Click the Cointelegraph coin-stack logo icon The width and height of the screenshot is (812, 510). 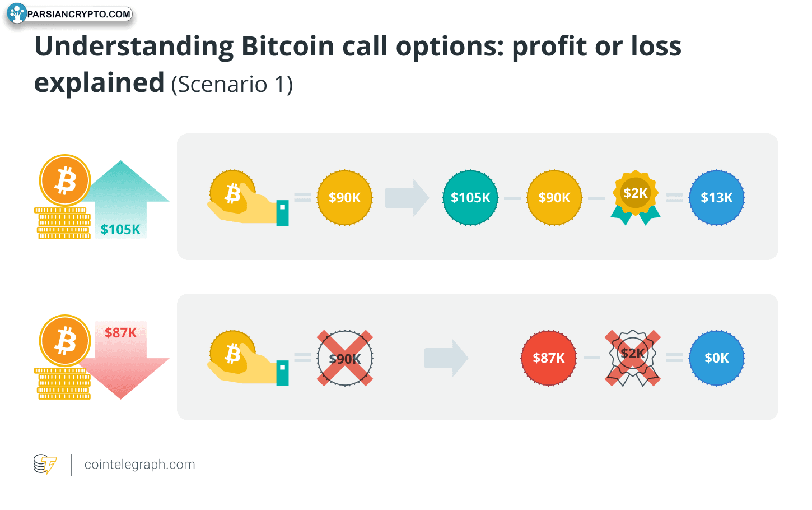[45, 465]
